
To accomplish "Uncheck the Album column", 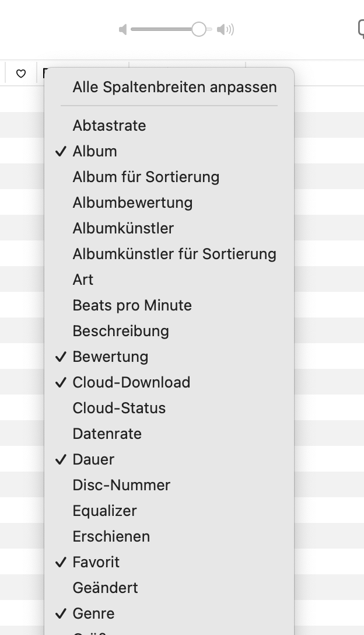I will 94,151.
